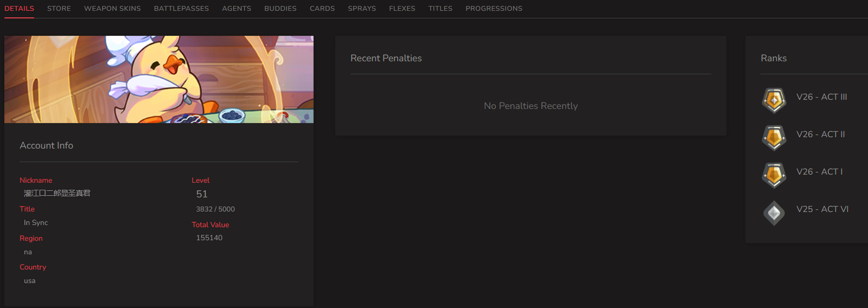Go to the Agents tab

[237, 9]
